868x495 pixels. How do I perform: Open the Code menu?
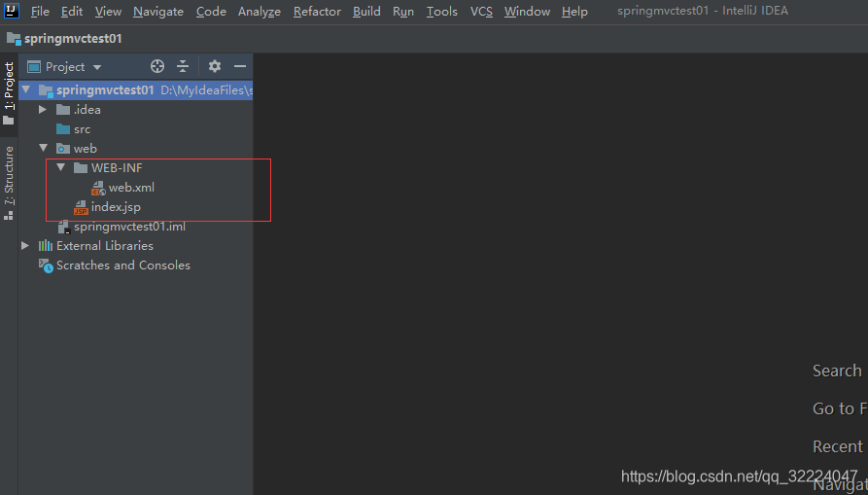pyautogui.click(x=211, y=11)
